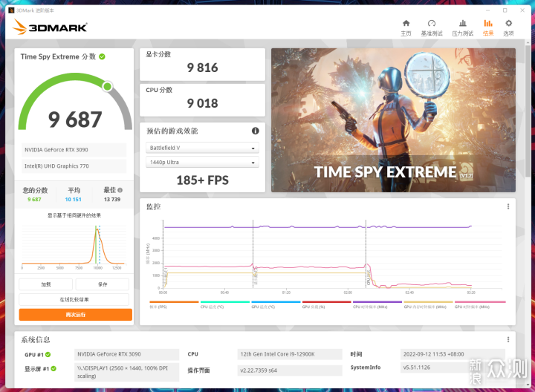Image resolution: width=535 pixels, height=392 pixels.
Task: Open the three-dot menu of the 监控 panel
Action: [508, 206]
